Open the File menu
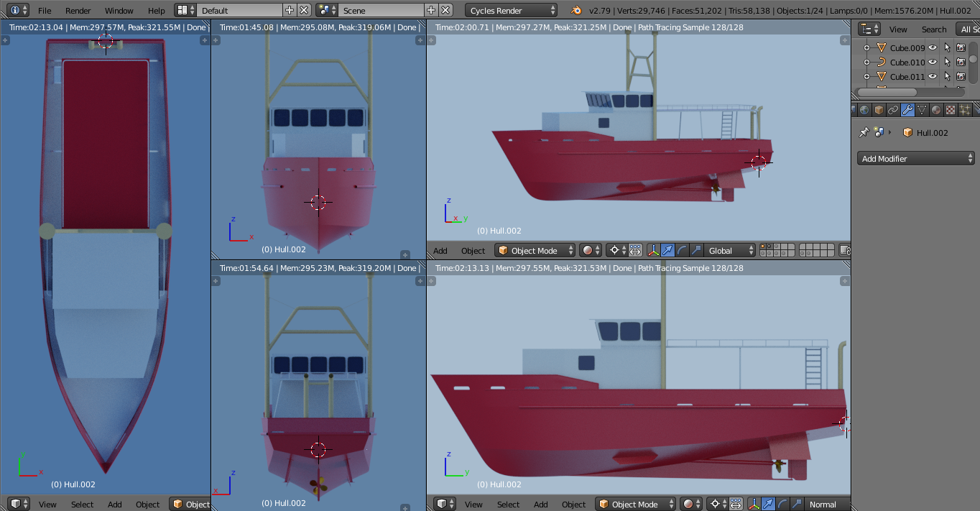The height and width of the screenshot is (511, 980). click(45, 11)
